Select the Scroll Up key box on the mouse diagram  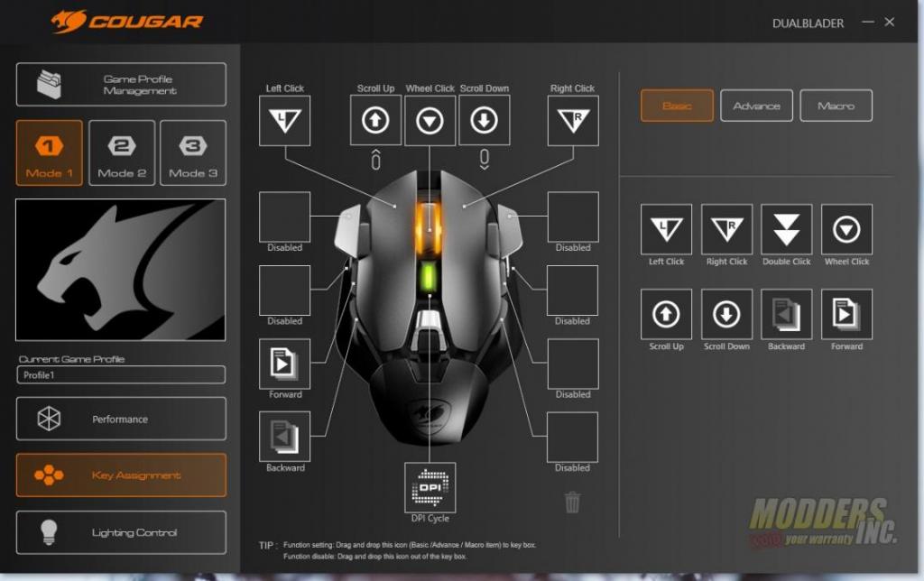point(375,120)
